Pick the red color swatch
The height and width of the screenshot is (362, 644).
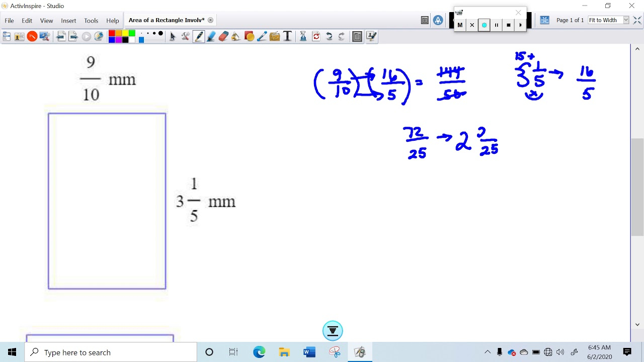[x=112, y=33]
